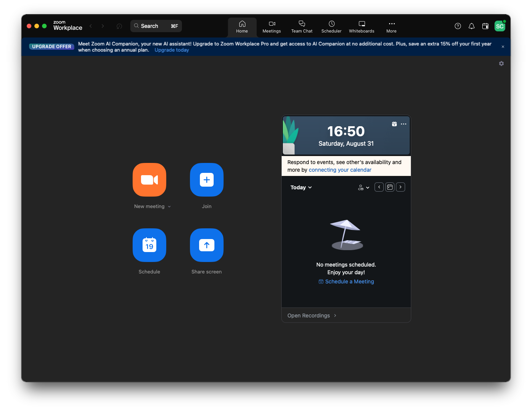The height and width of the screenshot is (410, 532).
Task: Open the Schedule calendar icon
Action: pyautogui.click(x=149, y=245)
